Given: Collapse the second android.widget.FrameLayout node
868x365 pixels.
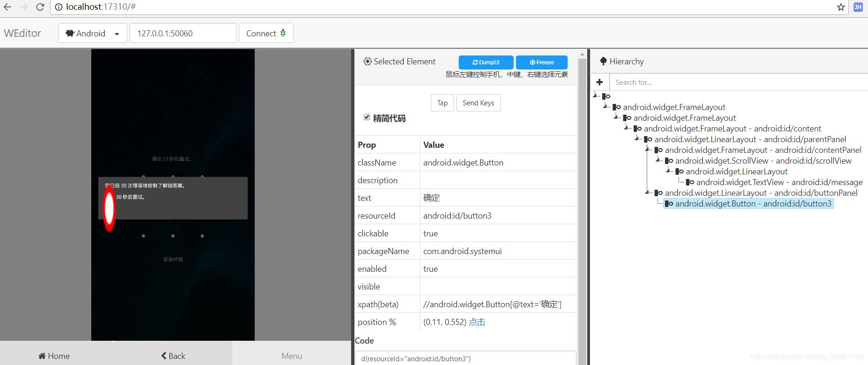Looking at the screenshot, I should [x=617, y=117].
